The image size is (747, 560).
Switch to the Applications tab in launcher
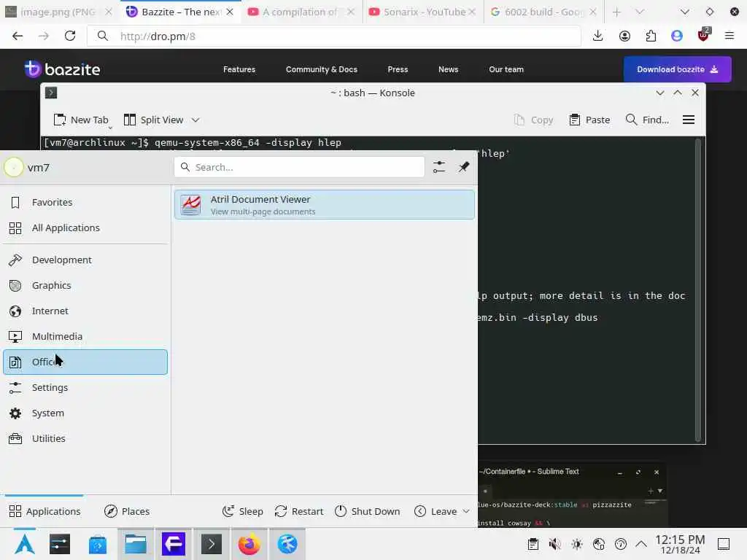[x=44, y=511]
